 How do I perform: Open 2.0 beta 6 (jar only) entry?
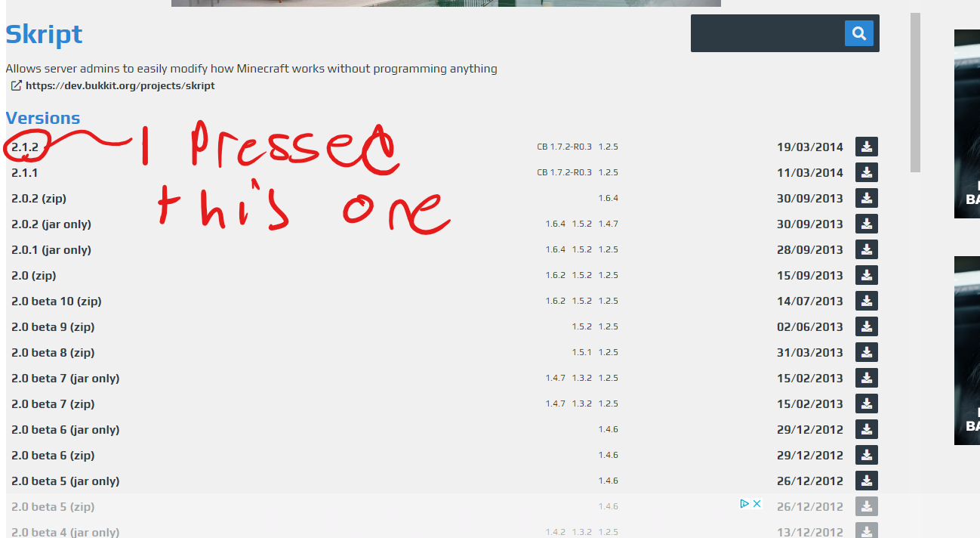point(66,429)
